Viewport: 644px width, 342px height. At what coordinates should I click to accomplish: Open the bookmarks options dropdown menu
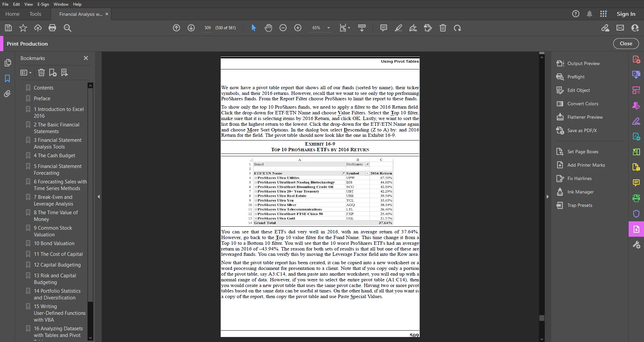(26, 72)
